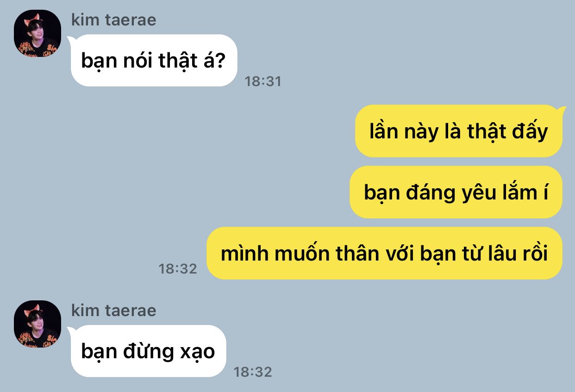Viewport: 575px width, 392px height.
Task: Select the 'bạn đáng yêu lắm í' bubble
Action: click(456, 192)
